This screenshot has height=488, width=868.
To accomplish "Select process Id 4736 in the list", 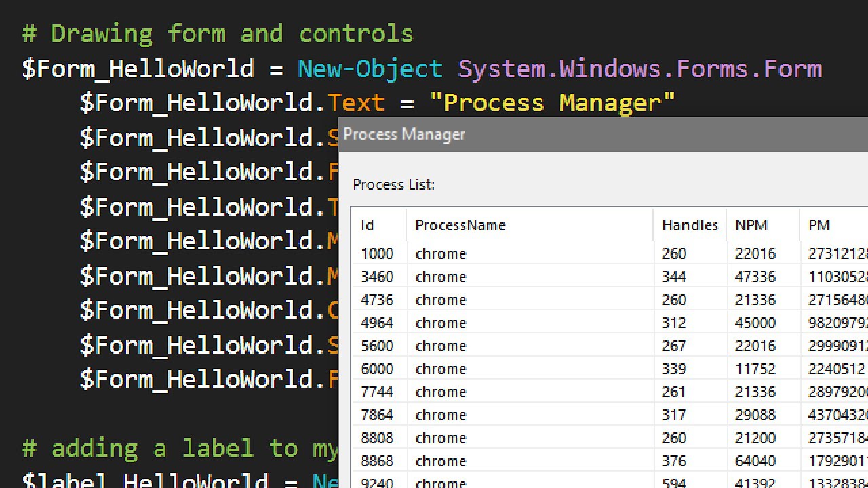I will coord(610,300).
